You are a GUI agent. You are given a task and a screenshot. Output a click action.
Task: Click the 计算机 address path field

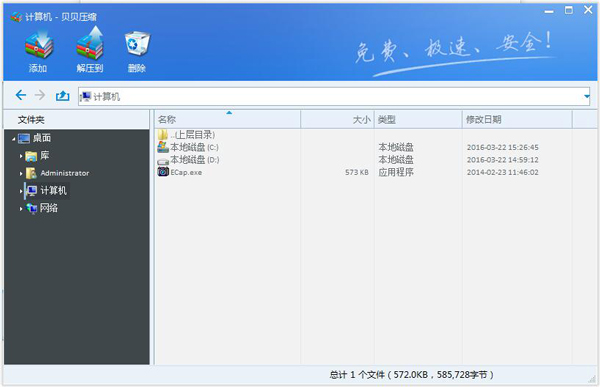pyautogui.click(x=334, y=96)
